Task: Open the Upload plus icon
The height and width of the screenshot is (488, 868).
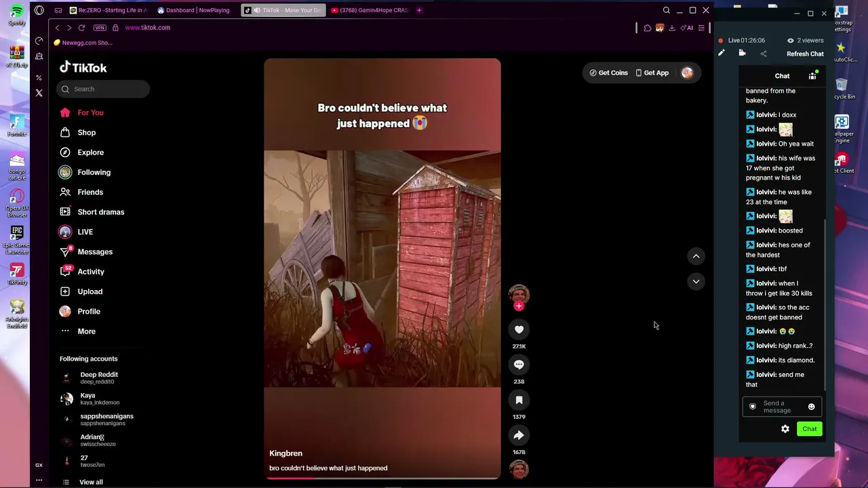Action: pos(65,291)
